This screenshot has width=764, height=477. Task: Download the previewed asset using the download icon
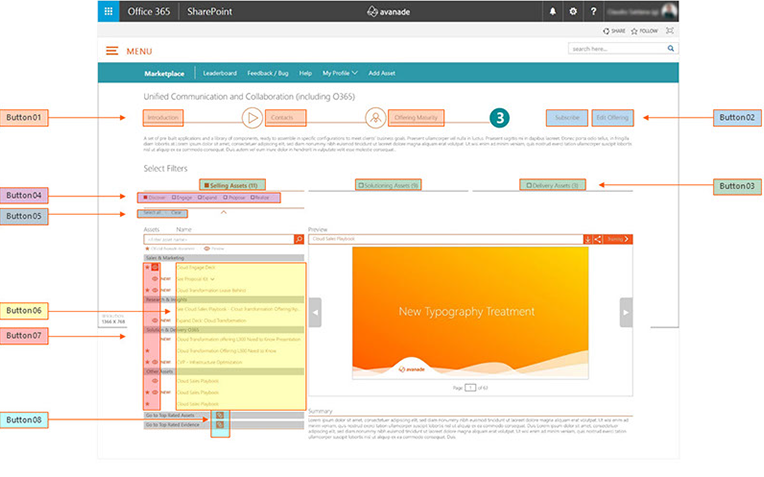[587, 239]
